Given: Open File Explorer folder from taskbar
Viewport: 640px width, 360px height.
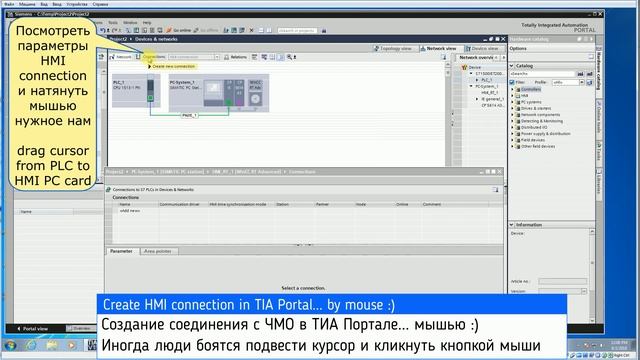Looking at the screenshot, I should 52,345.
